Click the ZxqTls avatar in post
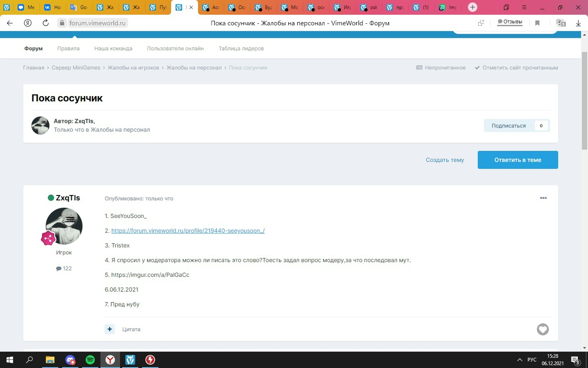Screen dimensions: 588x368 pos(64,226)
